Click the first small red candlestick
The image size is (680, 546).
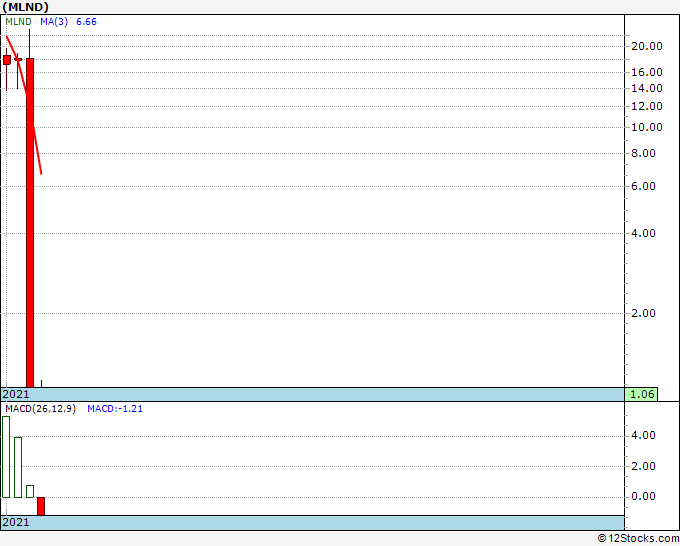click(7, 60)
